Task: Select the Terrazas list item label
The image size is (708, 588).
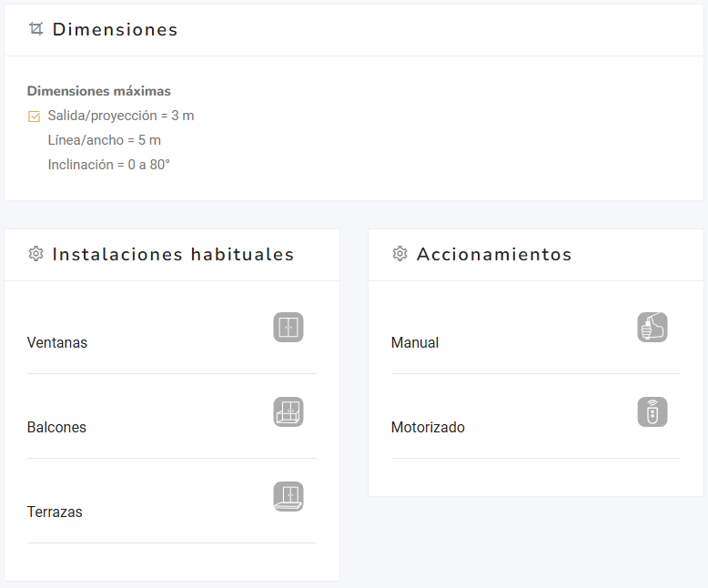Action: 55,512
